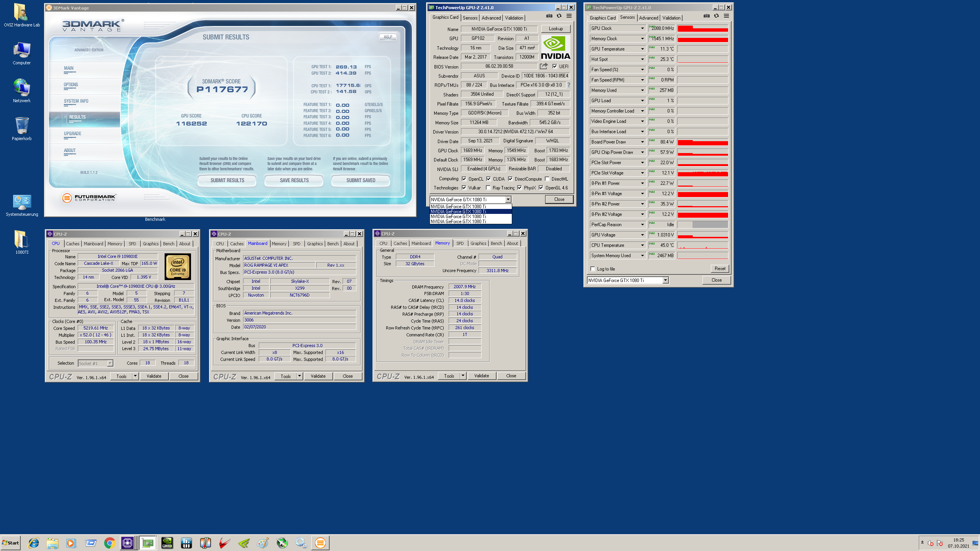Viewport: 980px width, 551px height.
Task: Switch to 3DMark Vantage taskbar button
Action: pos(320,543)
